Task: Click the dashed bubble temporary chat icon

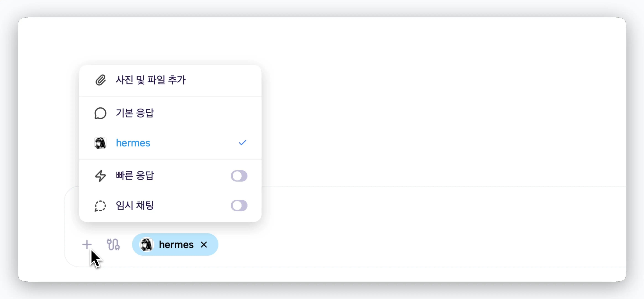Action: (100, 206)
